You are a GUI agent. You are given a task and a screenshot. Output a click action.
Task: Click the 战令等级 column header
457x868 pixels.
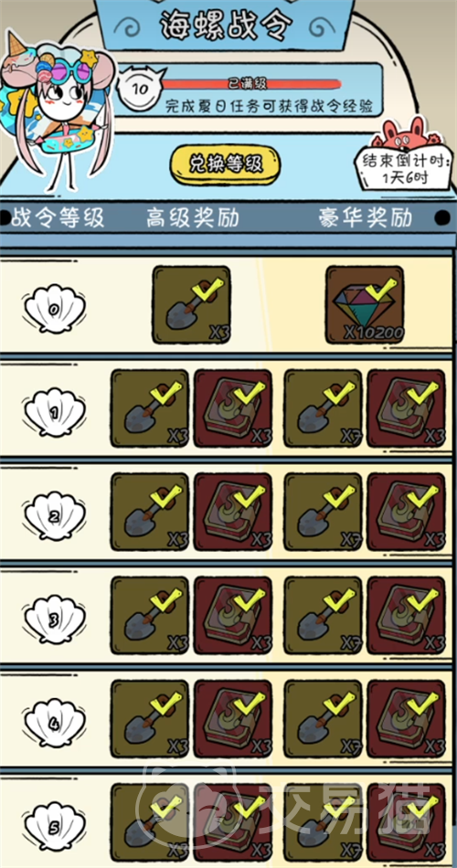click(58, 218)
